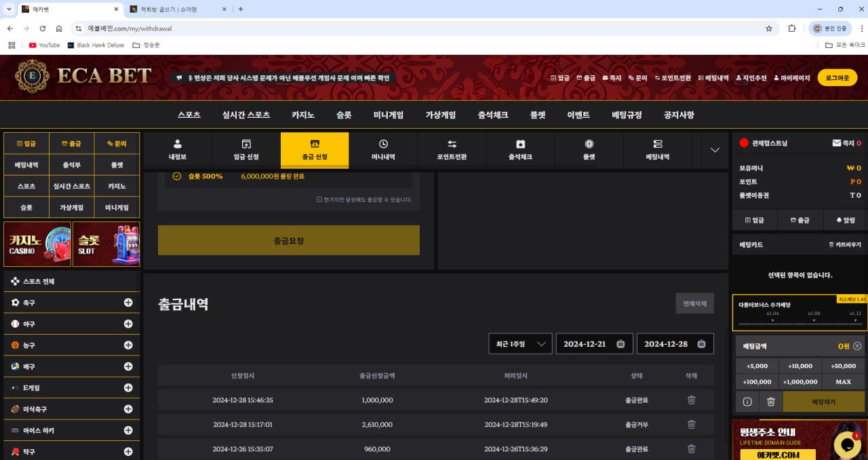This screenshot has width=868, height=460.
Task: Expand more tabs with the chevron arrow
Action: [715, 150]
